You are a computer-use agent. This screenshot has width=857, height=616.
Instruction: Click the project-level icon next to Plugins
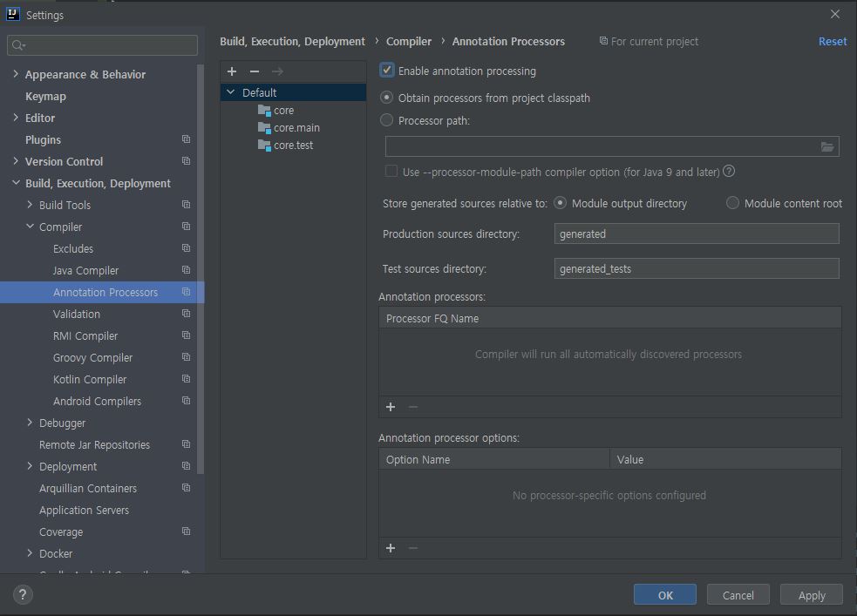pyautogui.click(x=186, y=139)
